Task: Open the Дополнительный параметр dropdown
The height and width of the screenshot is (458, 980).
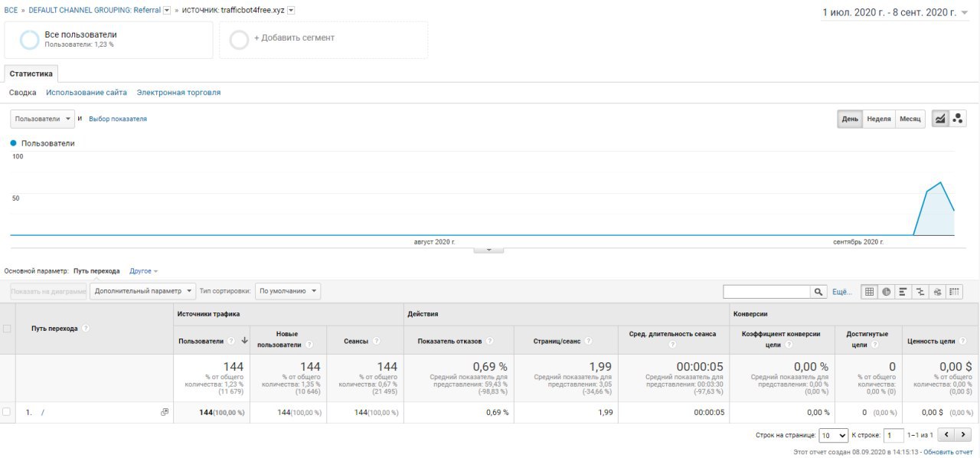Action: pos(142,291)
